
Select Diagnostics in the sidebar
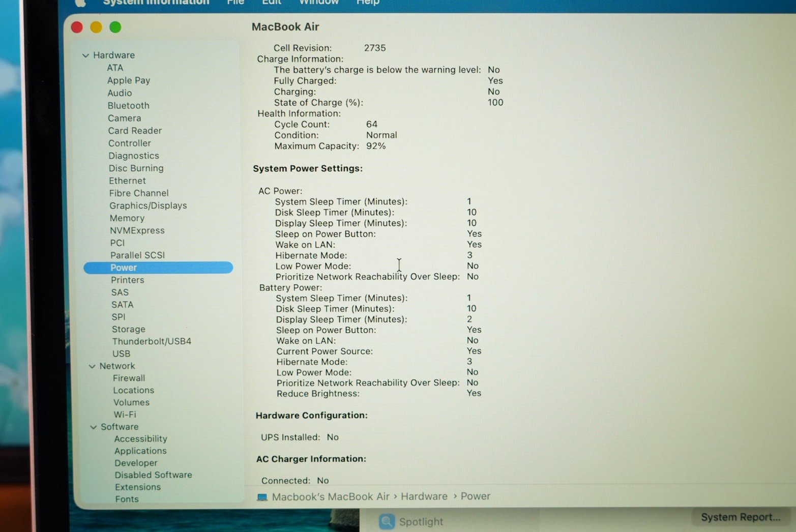point(134,156)
